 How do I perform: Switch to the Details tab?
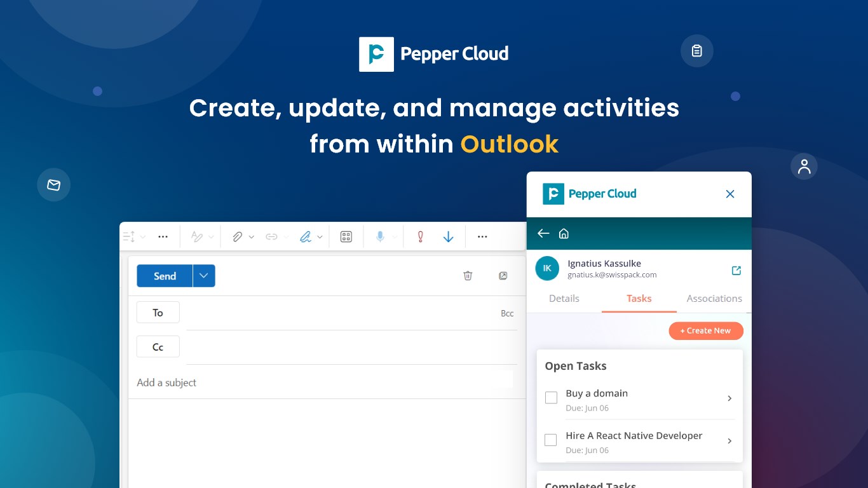[564, 298]
